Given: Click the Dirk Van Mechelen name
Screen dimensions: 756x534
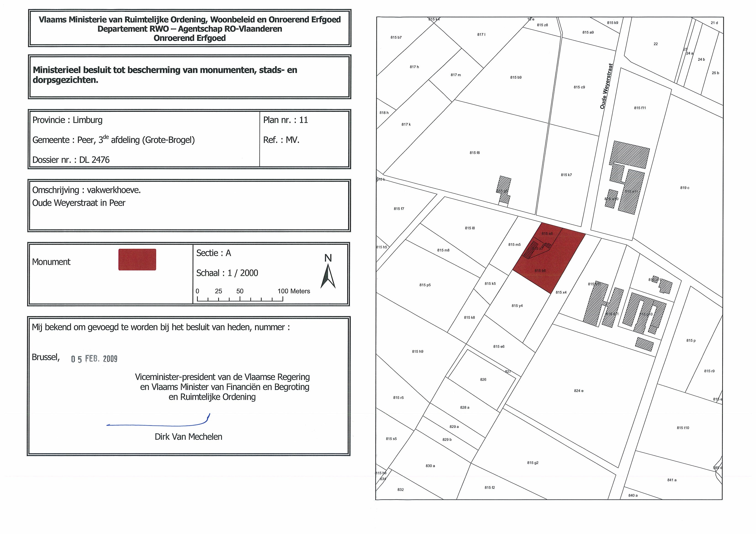Looking at the screenshot, I should tap(188, 437).
